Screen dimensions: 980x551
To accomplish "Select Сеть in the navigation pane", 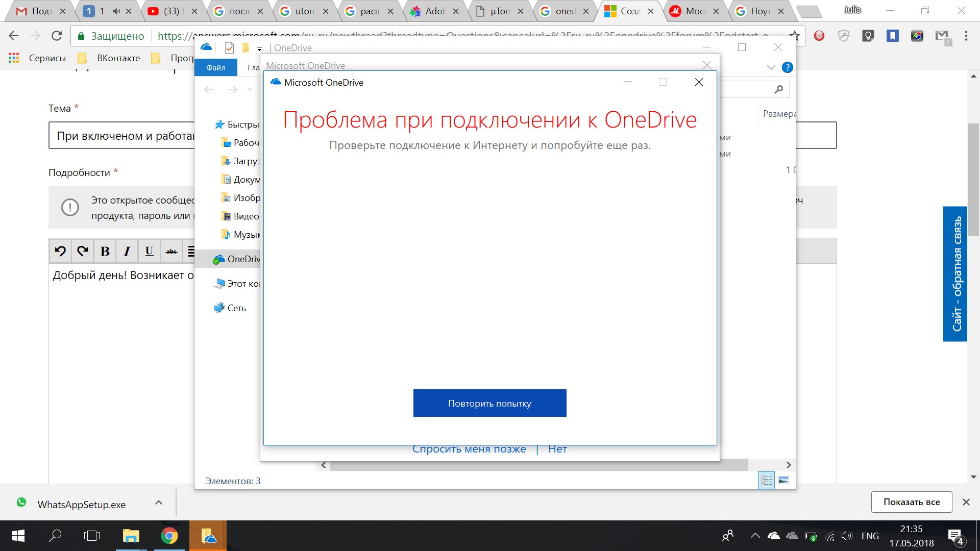I will coord(230,308).
